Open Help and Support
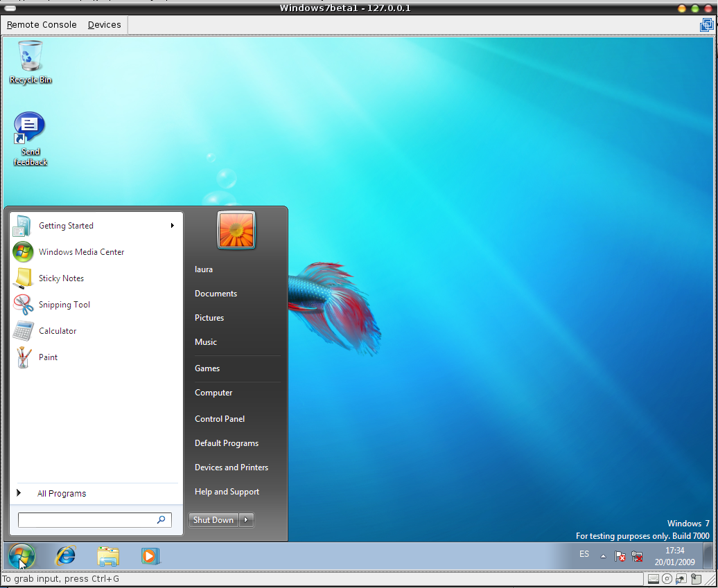718x588 pixels. click(x=227, y=492)
